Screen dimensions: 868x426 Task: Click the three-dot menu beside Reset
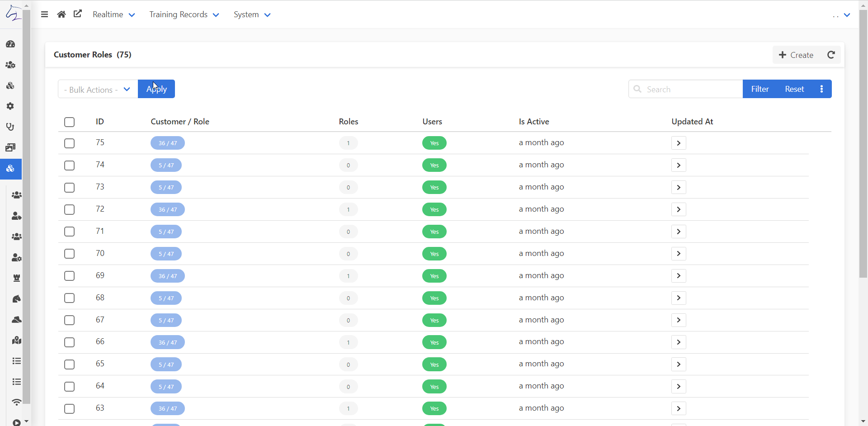(x=821, y=89)
